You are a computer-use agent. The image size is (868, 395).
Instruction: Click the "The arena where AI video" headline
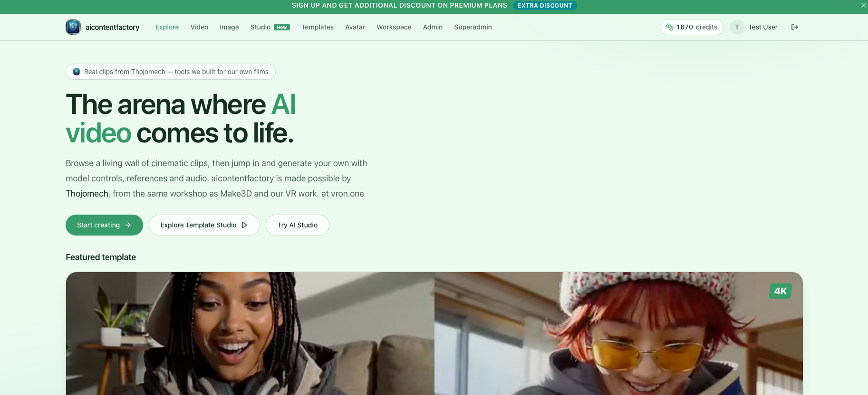(x=181, y=118)
